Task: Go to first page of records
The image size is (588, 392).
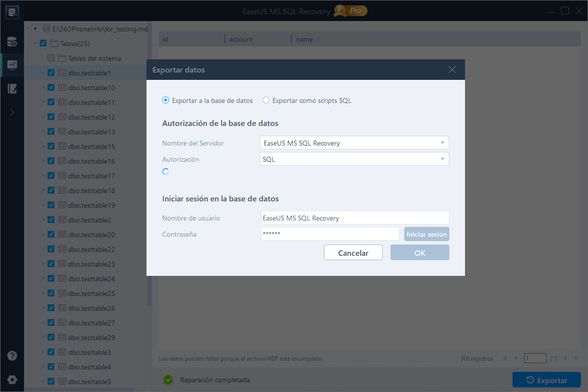Action: click(505, 359)
